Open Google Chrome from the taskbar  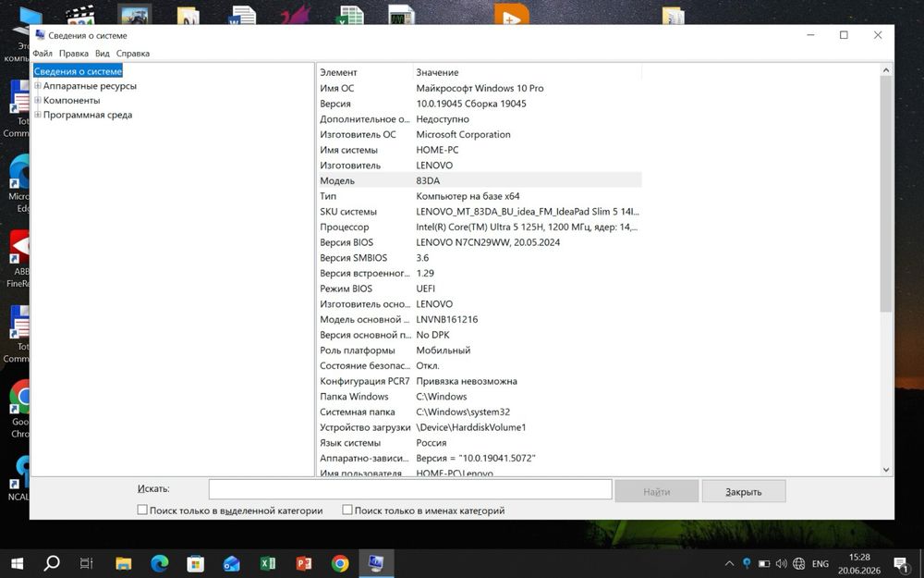(x=339, y=564)
